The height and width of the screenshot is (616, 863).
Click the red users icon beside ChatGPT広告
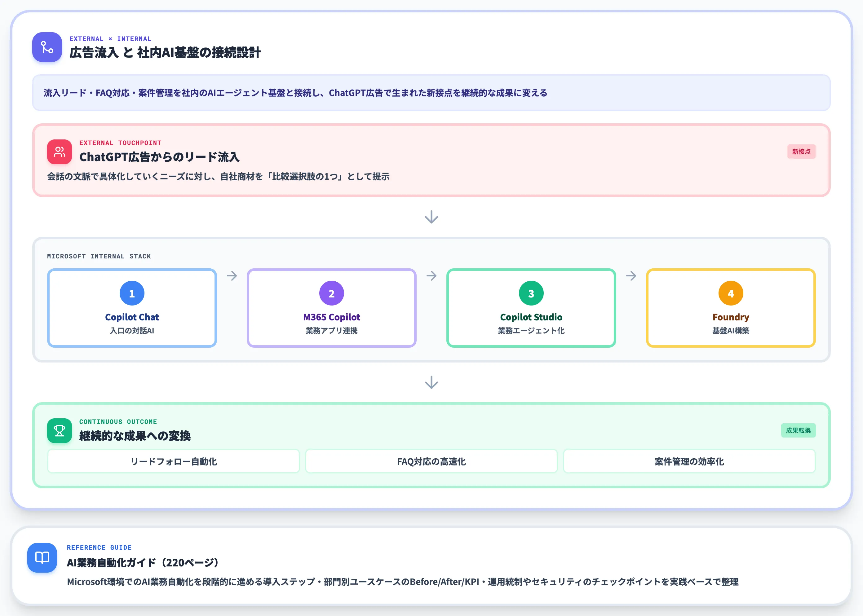60,152
